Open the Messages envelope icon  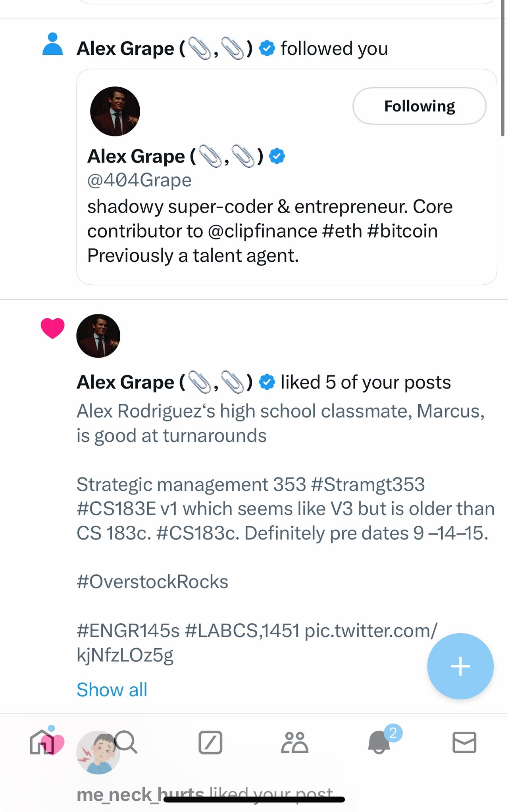coord(464,742)
